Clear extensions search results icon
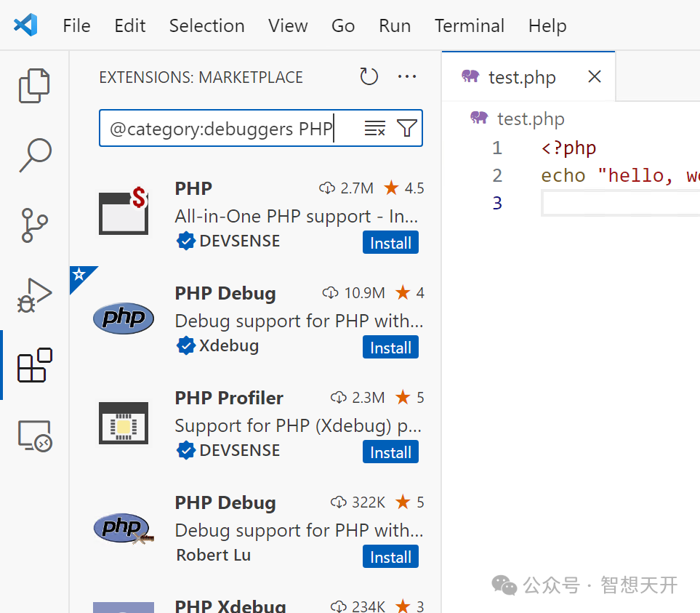 (374, 128)
